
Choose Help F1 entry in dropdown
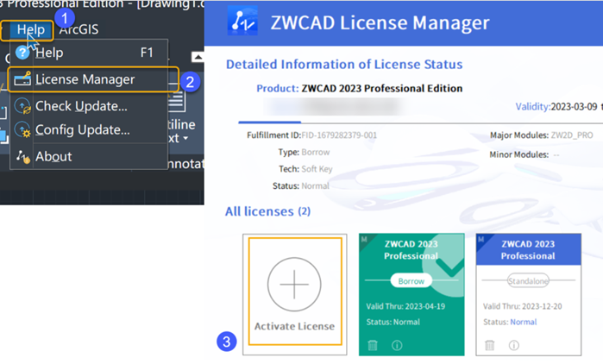[89, 53]
